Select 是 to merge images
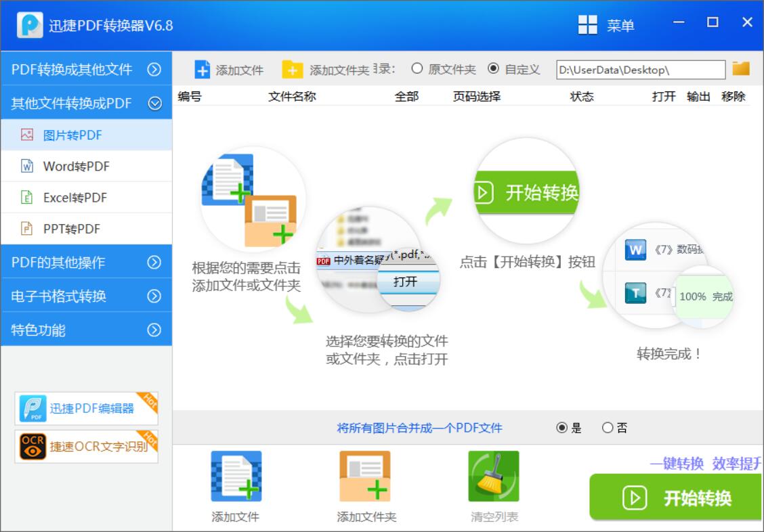This screenshot has width=764, height=532. (561, 427)
